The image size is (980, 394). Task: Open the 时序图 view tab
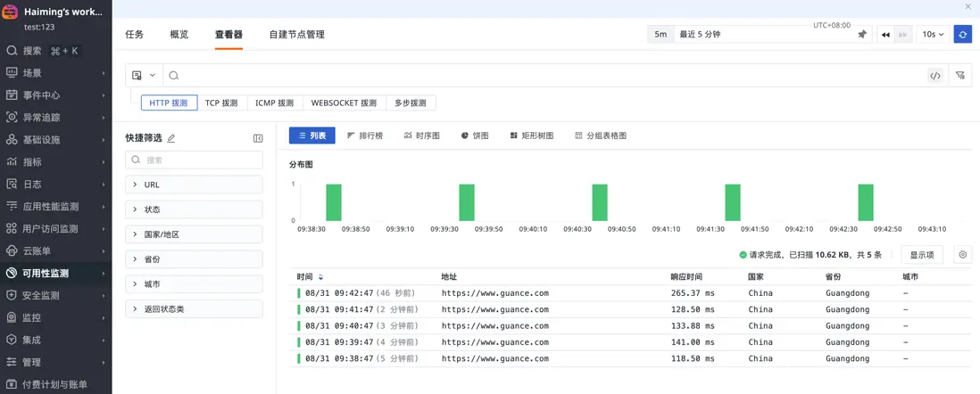[421, 135]
